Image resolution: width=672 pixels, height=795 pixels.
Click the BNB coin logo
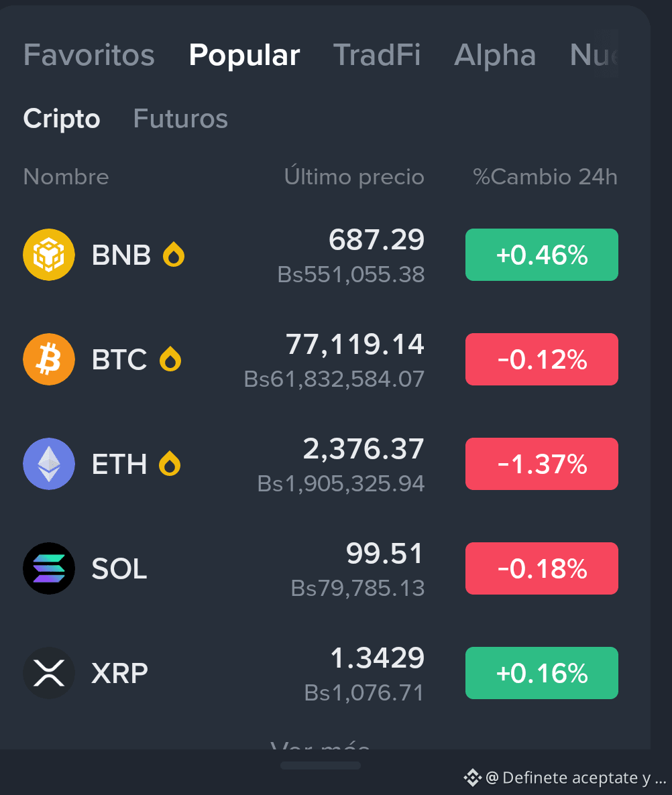tap(49, 255)
